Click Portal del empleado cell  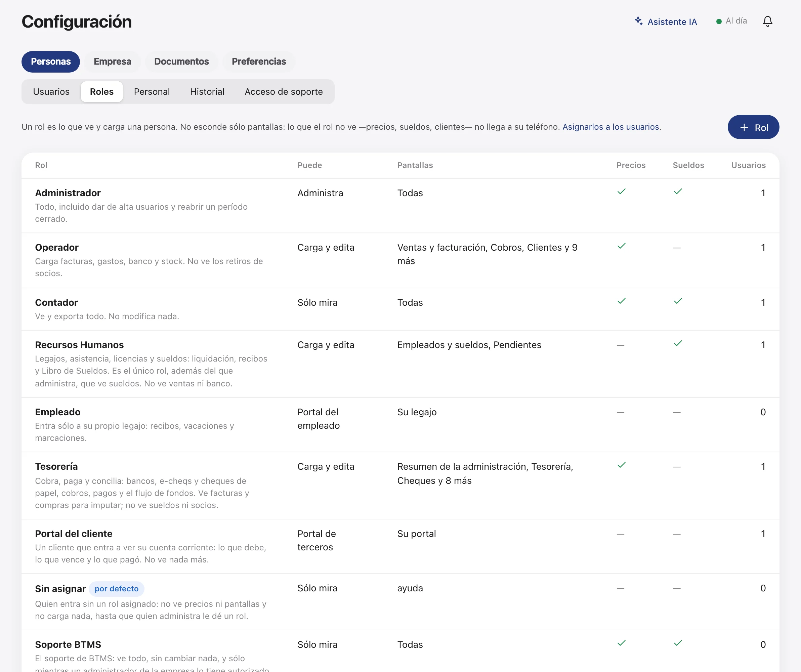click(x=319, y=419)
